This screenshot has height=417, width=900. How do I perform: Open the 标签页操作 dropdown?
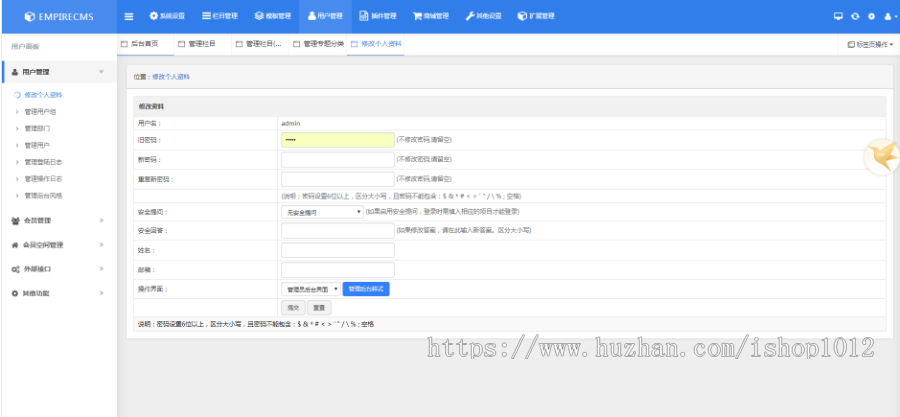(870, 44)
